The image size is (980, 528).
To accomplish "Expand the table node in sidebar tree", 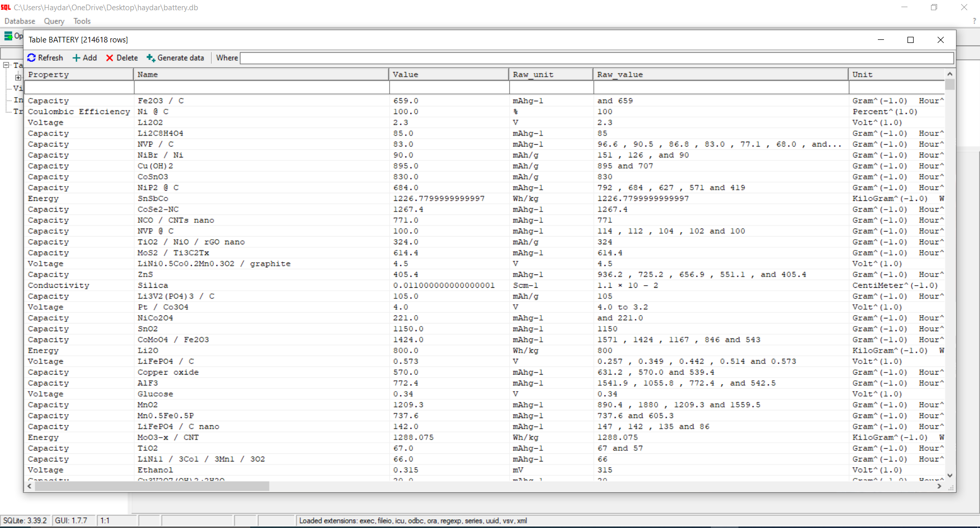I will pyautogui.click(x=18, y=77).
